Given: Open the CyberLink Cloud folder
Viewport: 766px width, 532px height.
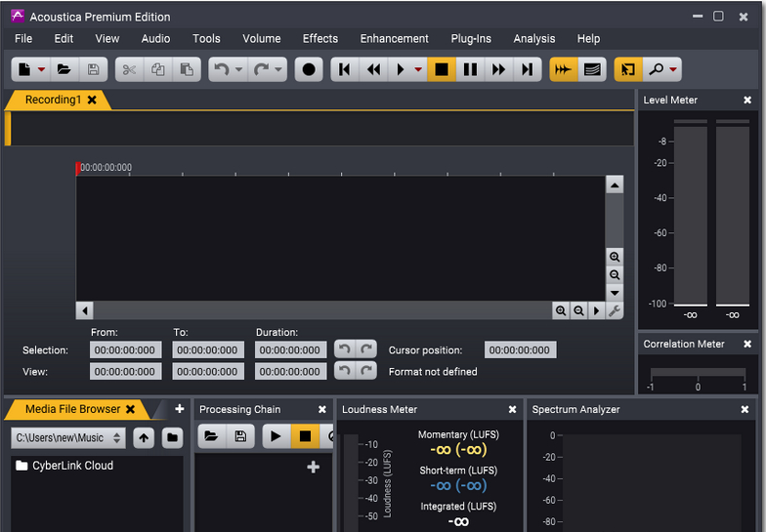Looking at the screenshot, I should click(64, 466).
